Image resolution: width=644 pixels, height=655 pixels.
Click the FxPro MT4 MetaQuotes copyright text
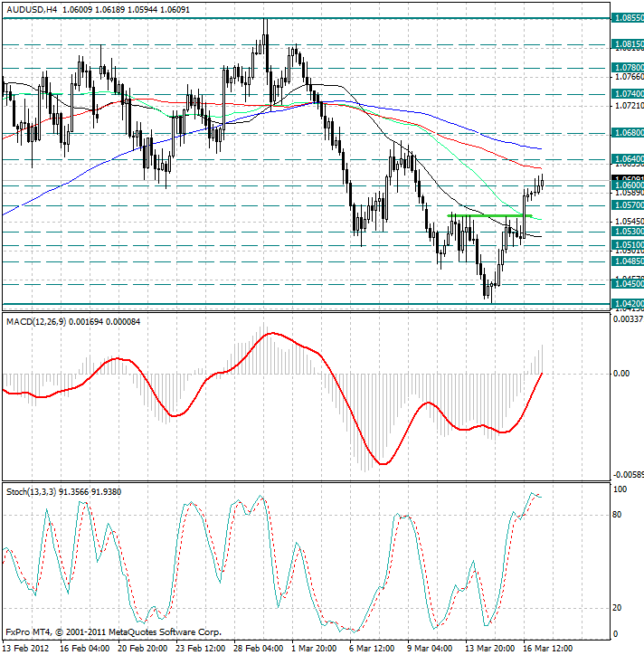tap(113, 632)
